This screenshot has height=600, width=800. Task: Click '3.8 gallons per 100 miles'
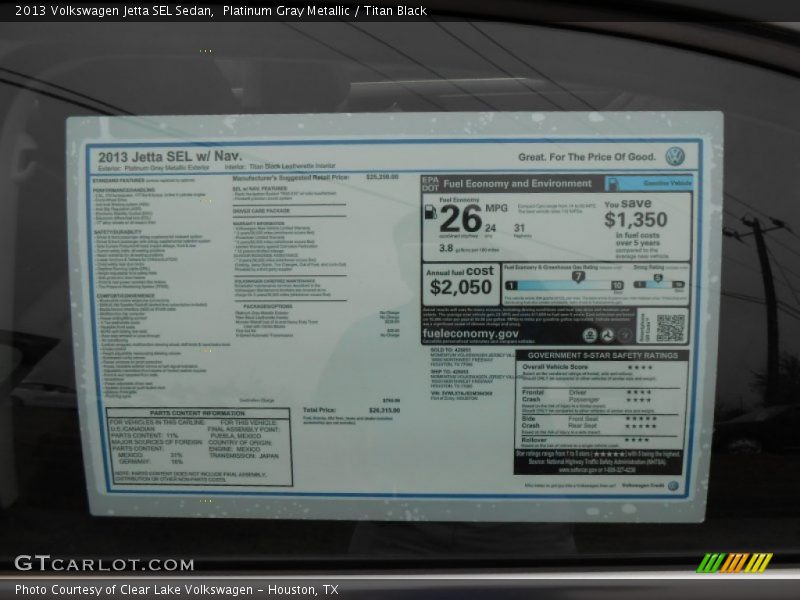pyautogui.click(x=469, y=248)
